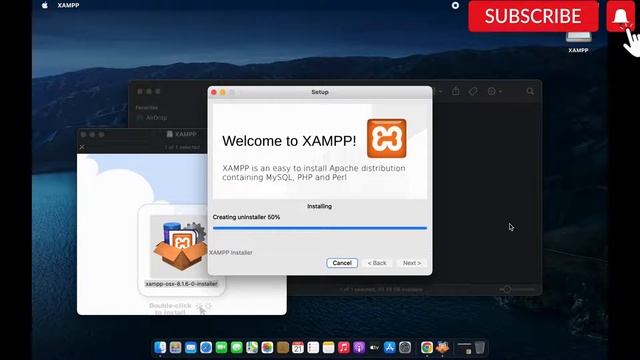Open Google Chrome from the dock

pyautogui.click(x=427, y=347)
